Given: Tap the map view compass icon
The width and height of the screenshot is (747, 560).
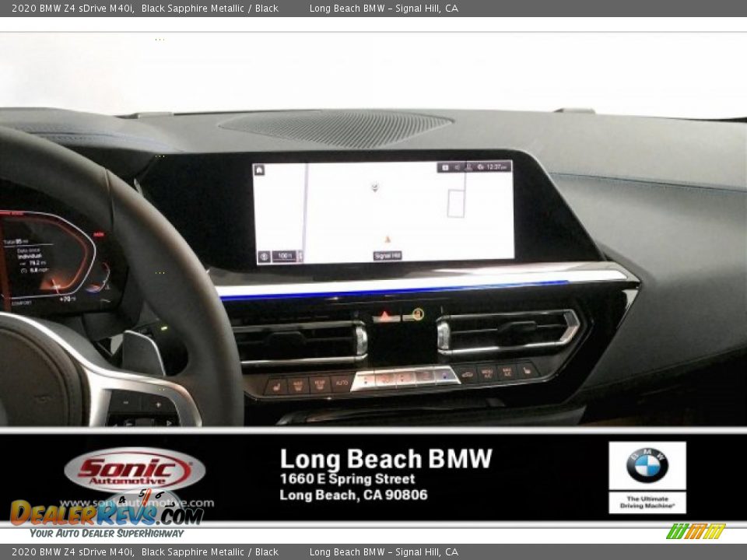Looking at the screenshot, I should pyautogui.click(x=264, y=257).
